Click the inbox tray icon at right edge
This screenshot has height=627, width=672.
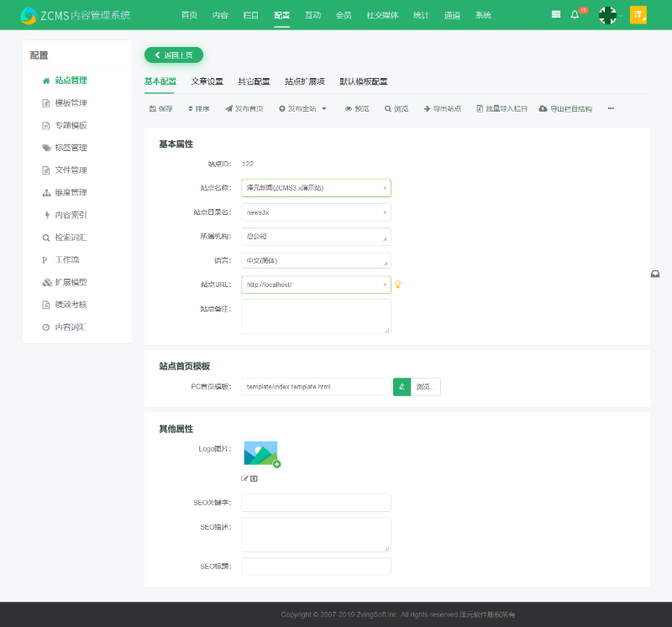pos(655,274)
